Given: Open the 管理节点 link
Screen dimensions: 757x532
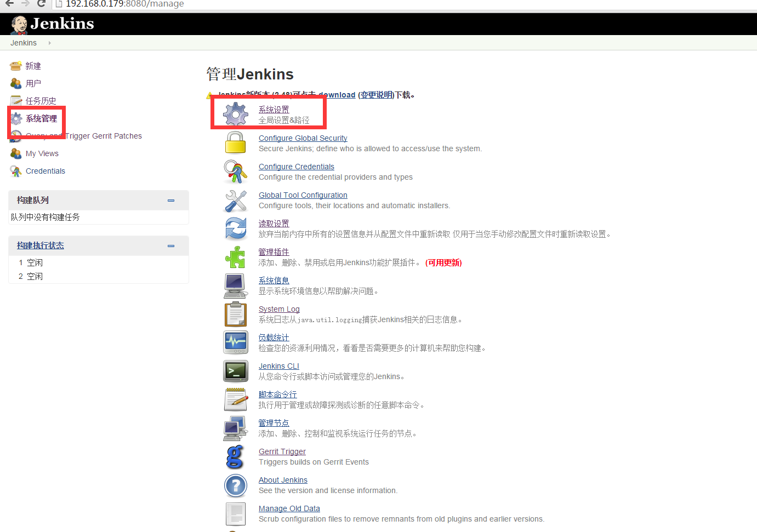Looking at the screenshot, I should tap(274, 424).
